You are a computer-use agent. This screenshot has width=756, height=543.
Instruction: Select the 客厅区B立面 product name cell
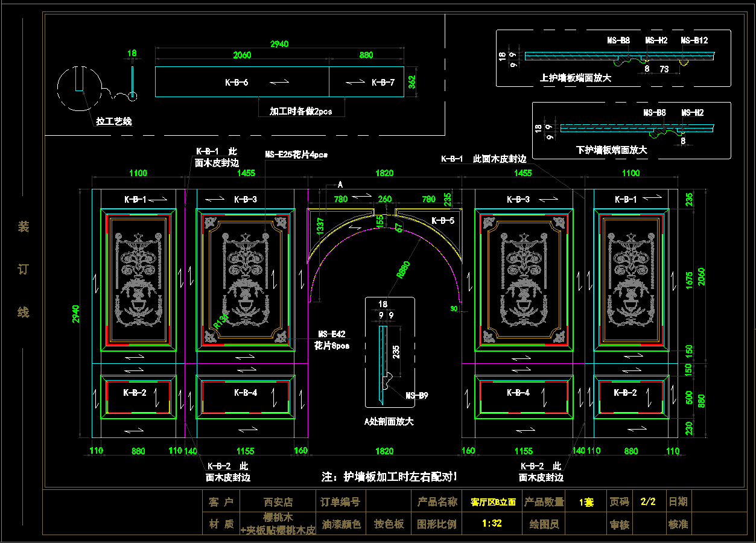[x=493, y=502]
